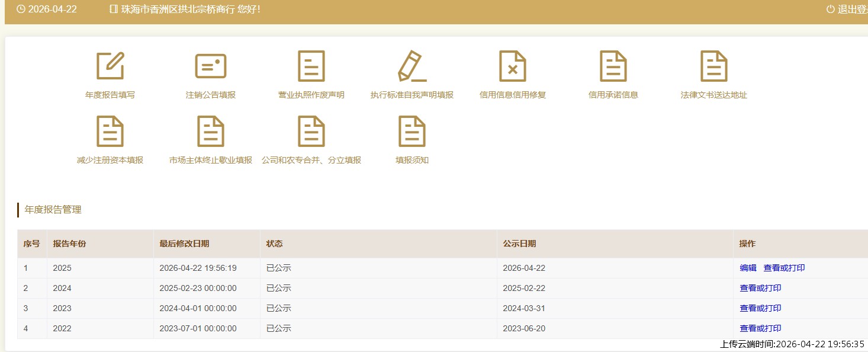
Task: Click the 退出登录 logout button
Action: pyautogui.click(x=849, y=9)
